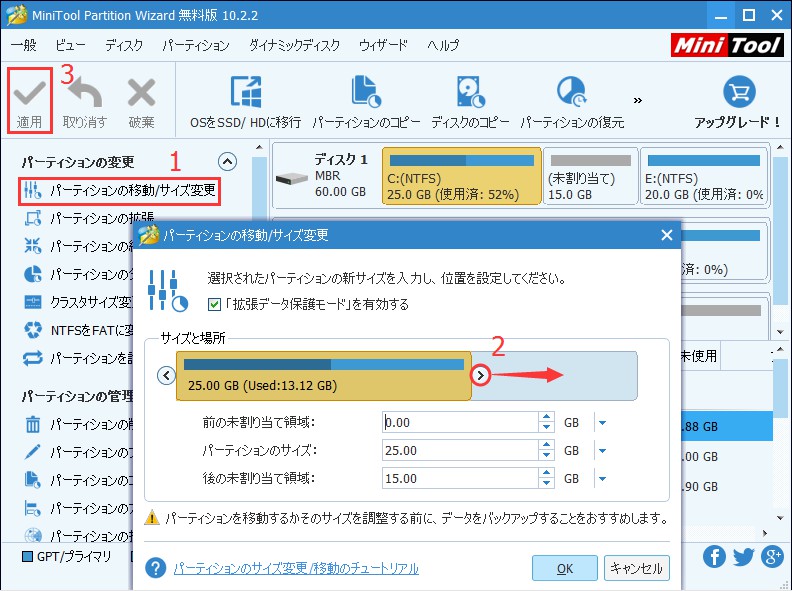
Task: Open the ビュー menu
Action: 70,45
